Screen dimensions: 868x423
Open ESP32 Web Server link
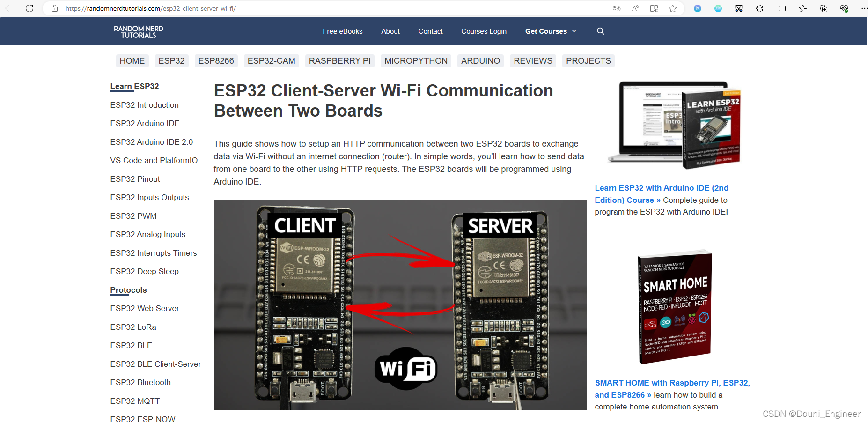pos(145,308)
